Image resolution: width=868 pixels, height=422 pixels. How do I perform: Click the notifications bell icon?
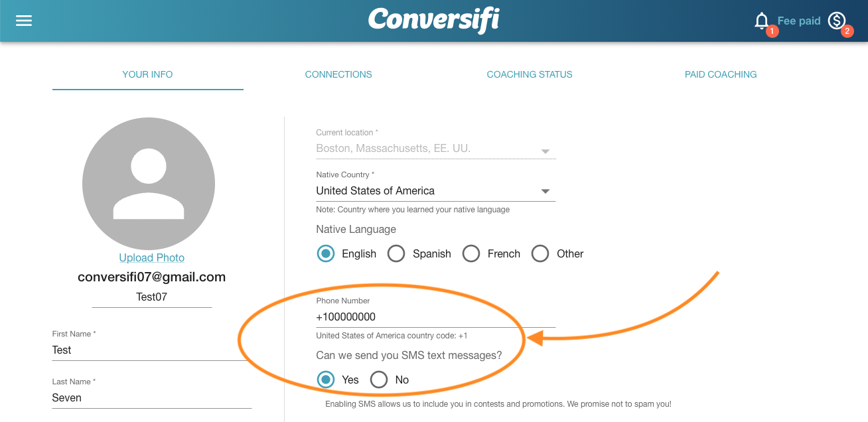tap(762, 21)
